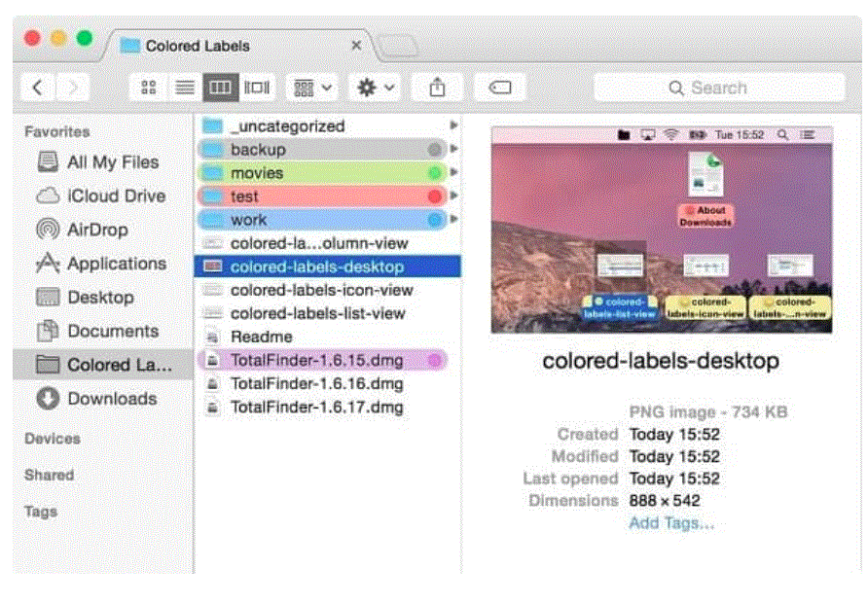Viewport: 868px width, 604px height.
Task: Click the Applications A icon
Action: click(x=48, y=264)
